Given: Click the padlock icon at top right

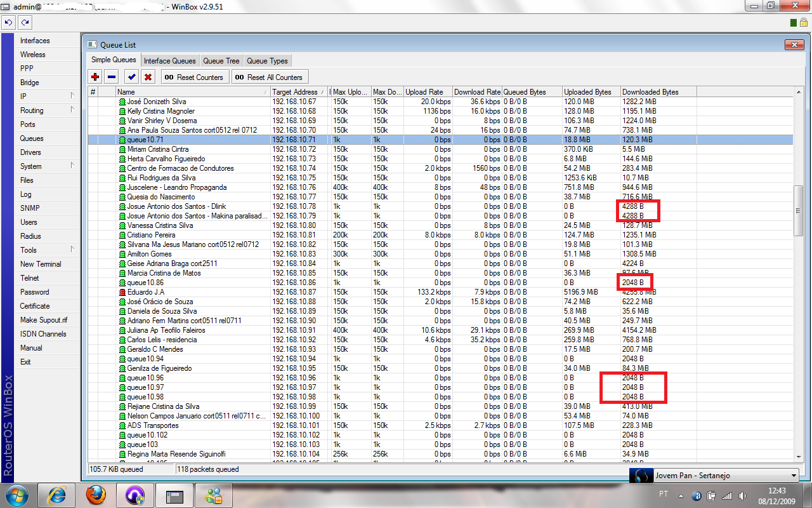Looking at the screenshot, I should 803,23.
